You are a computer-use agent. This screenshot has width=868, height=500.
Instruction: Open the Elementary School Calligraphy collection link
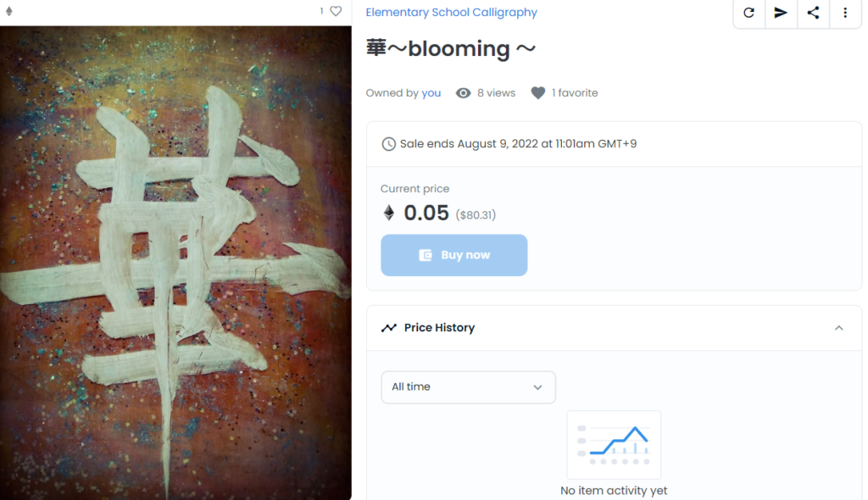[x=451, y=13]
